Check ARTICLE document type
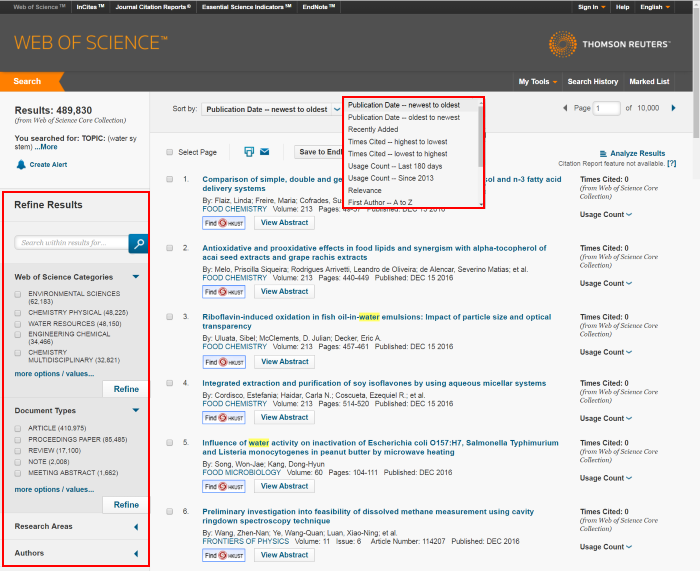 pyautogui.click(x=18, y=429)
